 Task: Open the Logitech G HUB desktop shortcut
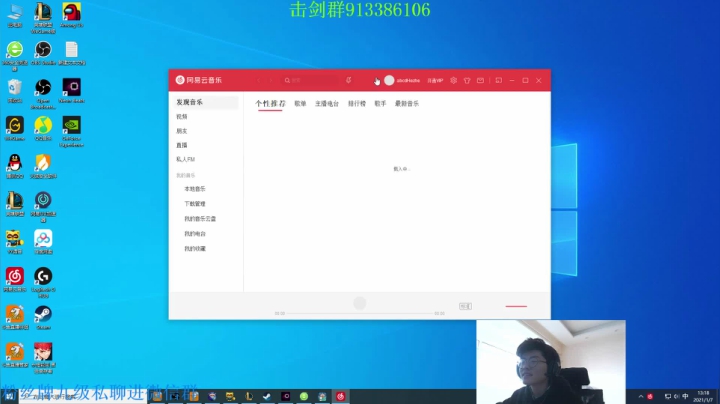pyautogui.click(x=43, y=282)
